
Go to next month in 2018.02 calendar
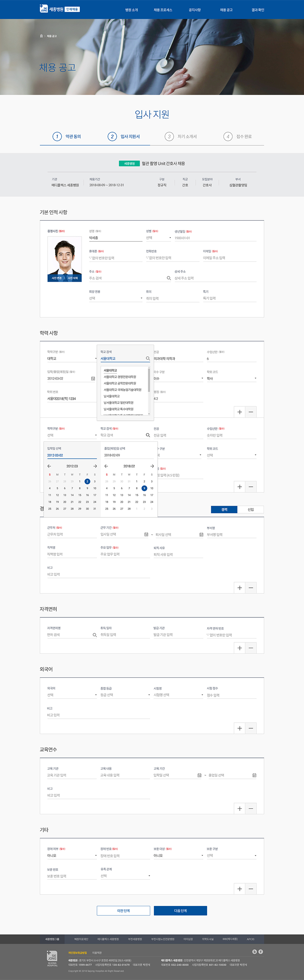pos(152,466)
